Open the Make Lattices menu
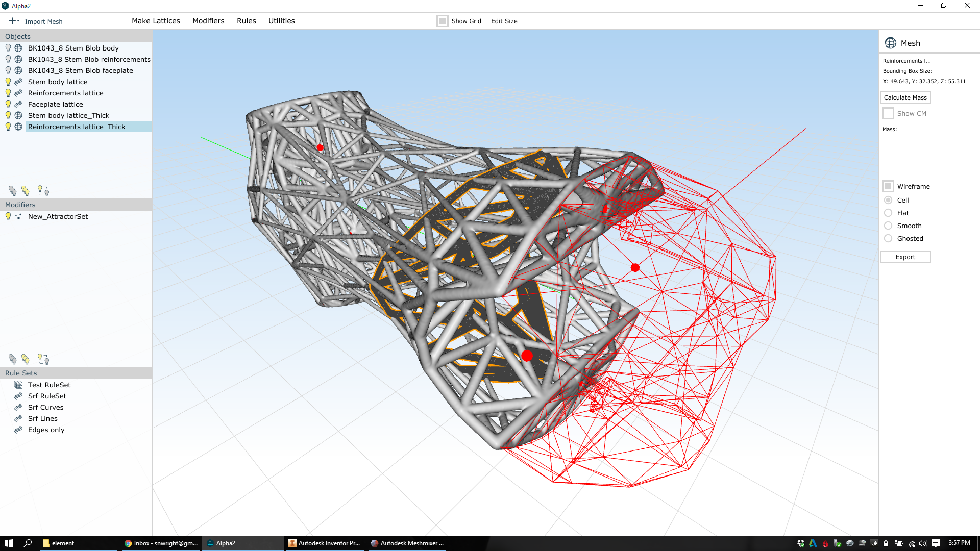This screenshot has height=551, width=980. 156,21
